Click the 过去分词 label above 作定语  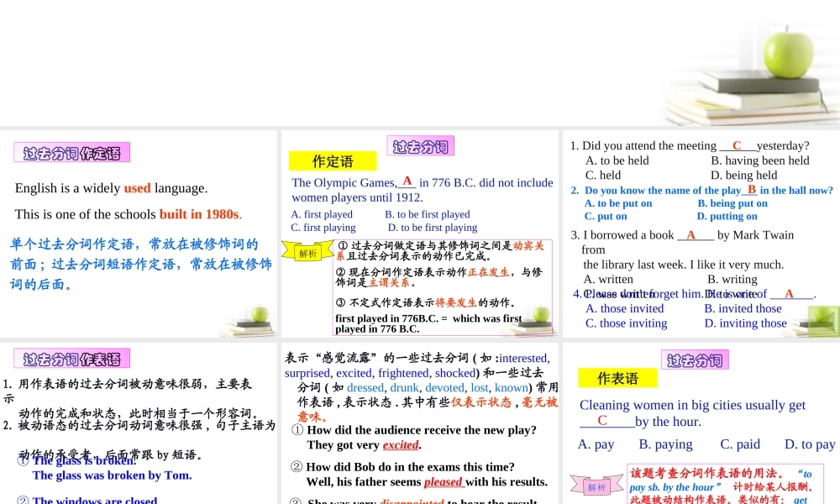421,145
